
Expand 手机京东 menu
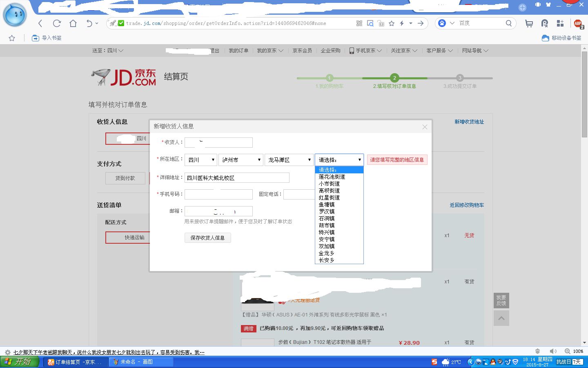click(365, 51)
